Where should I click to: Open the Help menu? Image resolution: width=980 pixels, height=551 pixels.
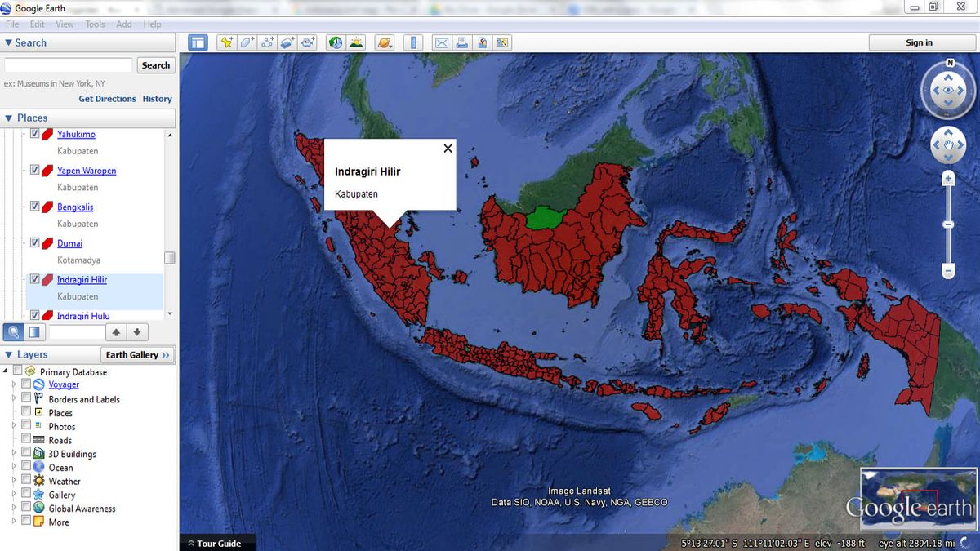click(152, 24)
